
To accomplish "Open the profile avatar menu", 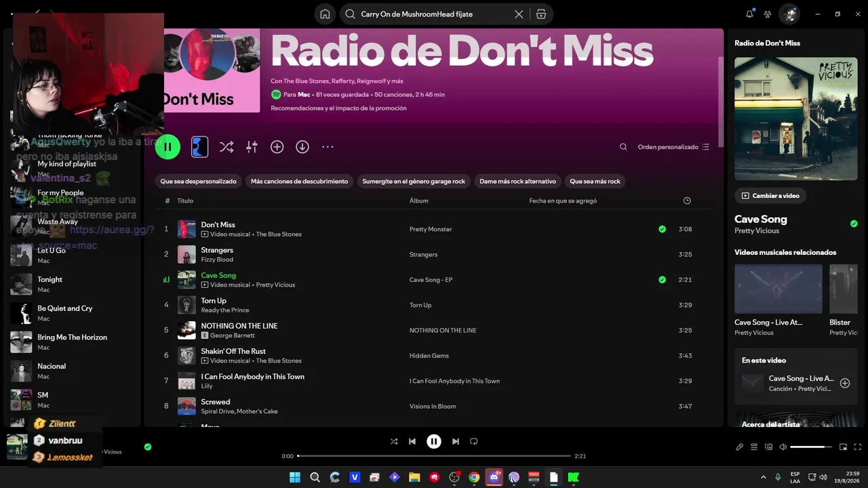I will [x=789, y=14].
